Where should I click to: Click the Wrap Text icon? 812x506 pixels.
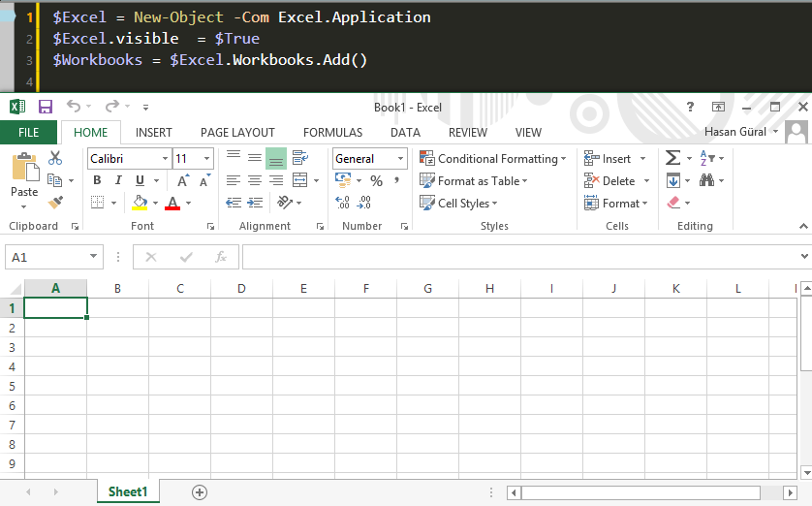coord(300,157)
